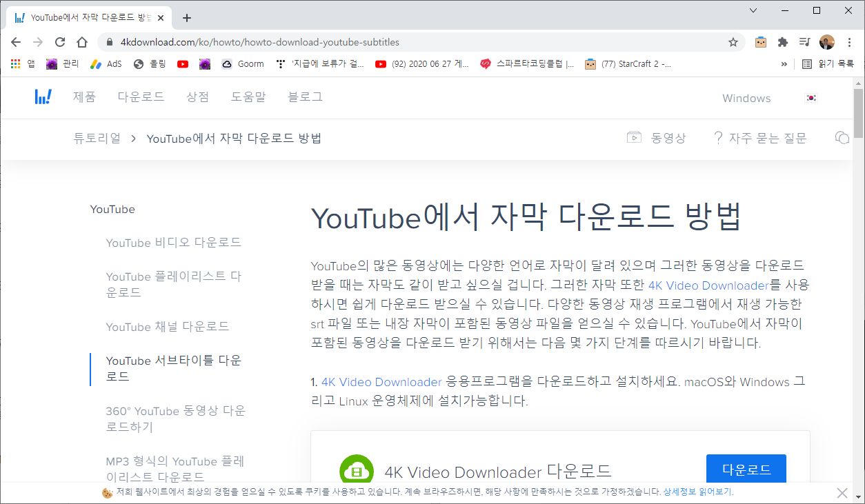The image size is (865, 504).
Task: Click the 4K Download logo
Action: click(x=43, y=97)
